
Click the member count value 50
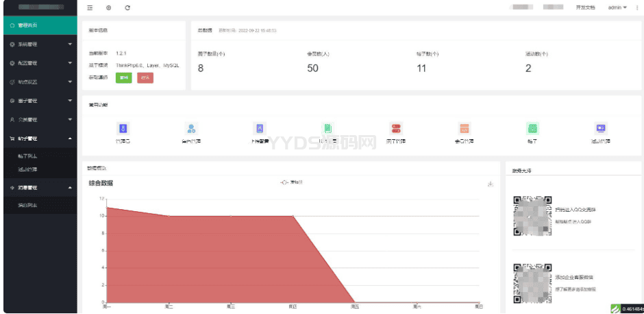coord(312,69)
